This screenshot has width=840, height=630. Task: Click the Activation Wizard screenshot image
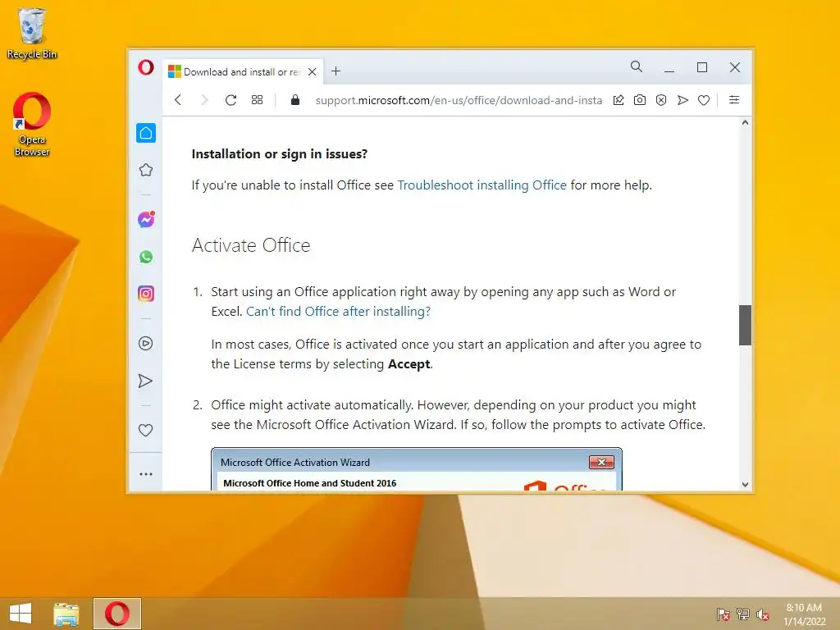[416, 469]
